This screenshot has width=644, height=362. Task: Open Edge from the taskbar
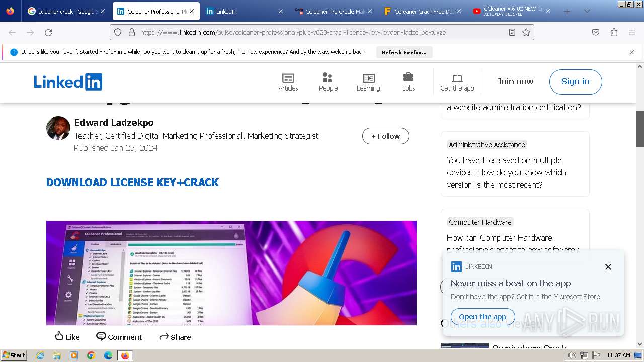tap(108, 355)
